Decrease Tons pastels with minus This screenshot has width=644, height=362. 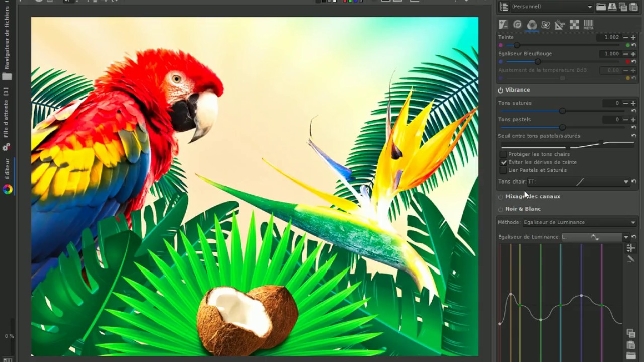[626, 120]
